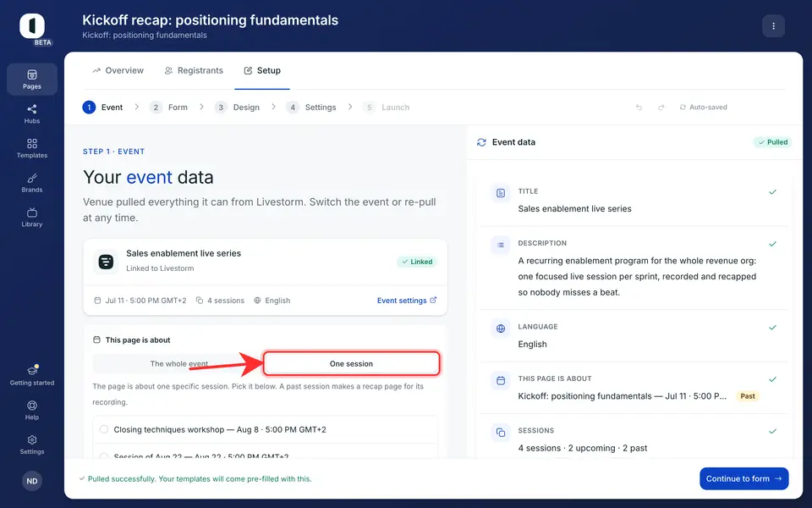Click the Sales enablement live series event card title

[184, 253]
